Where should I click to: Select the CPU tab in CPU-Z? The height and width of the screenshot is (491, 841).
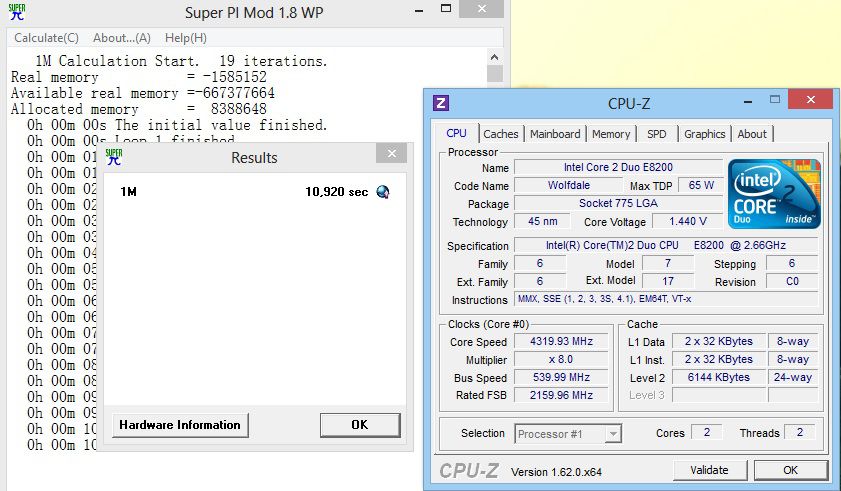pyautogui.click(x=456, y=134)
